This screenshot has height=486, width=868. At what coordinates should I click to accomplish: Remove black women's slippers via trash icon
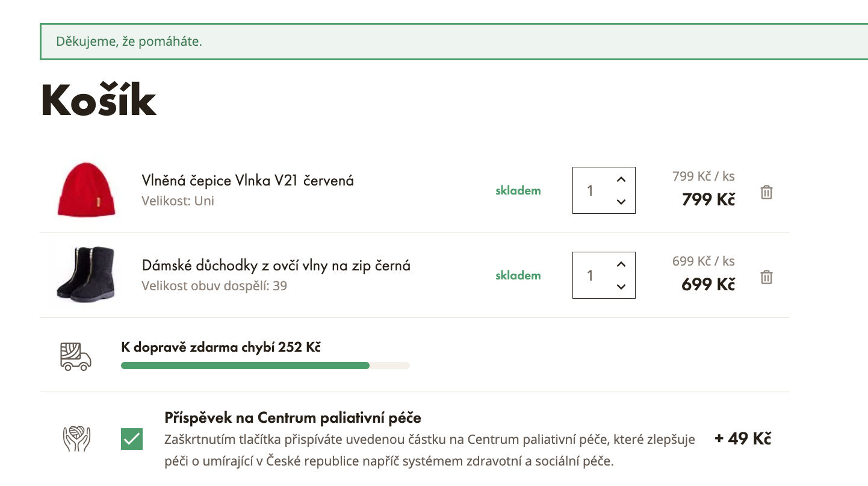tap(766, 278)
